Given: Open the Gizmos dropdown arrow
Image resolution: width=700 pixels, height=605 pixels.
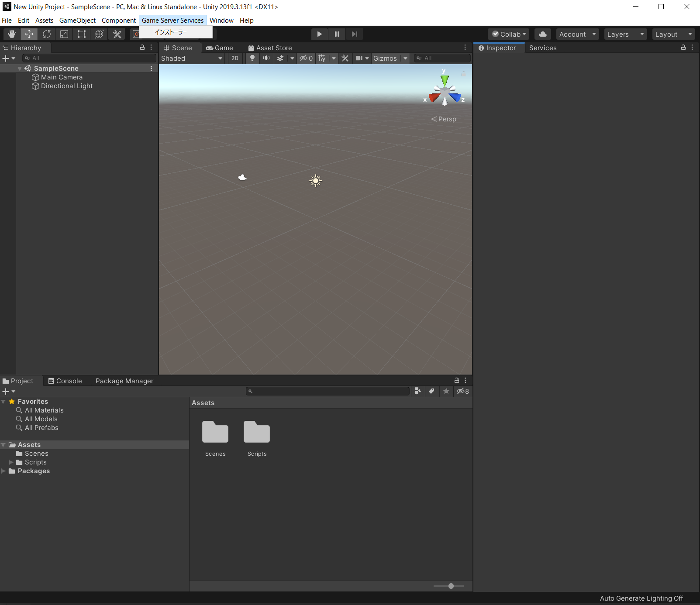Looking at the screenshot, I should 405,58.
